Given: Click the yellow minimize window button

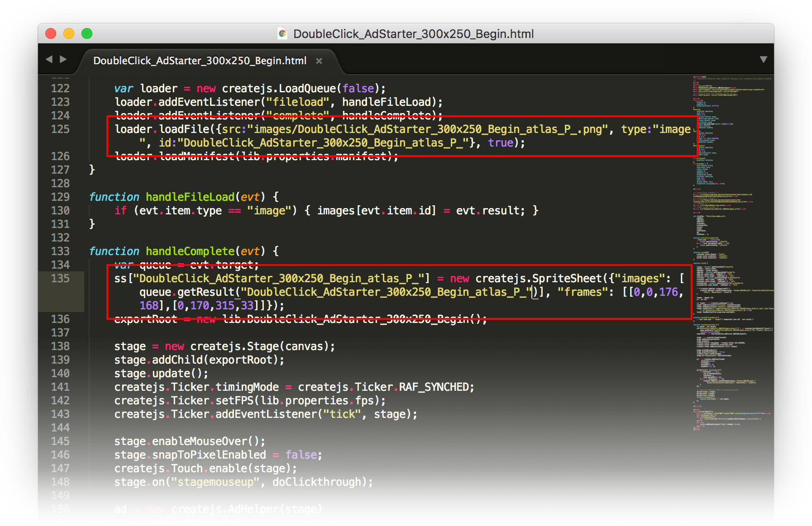Looking at the screenshot, I should (69, 33).
